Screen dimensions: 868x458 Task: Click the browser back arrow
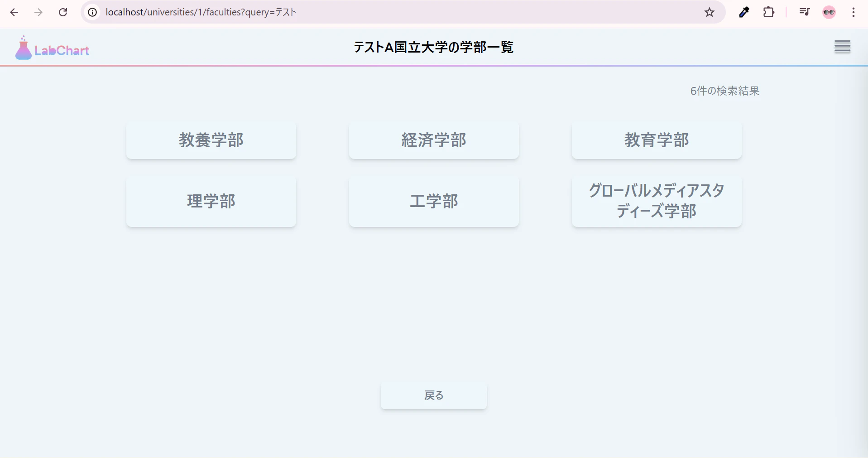pyautogui.click(x=14, y=12)
